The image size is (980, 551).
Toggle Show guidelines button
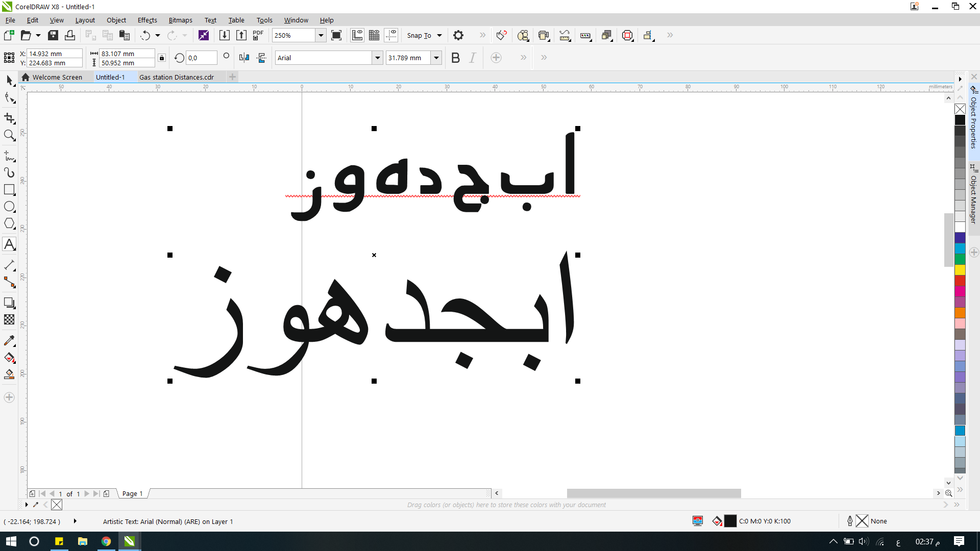[391, 35]
